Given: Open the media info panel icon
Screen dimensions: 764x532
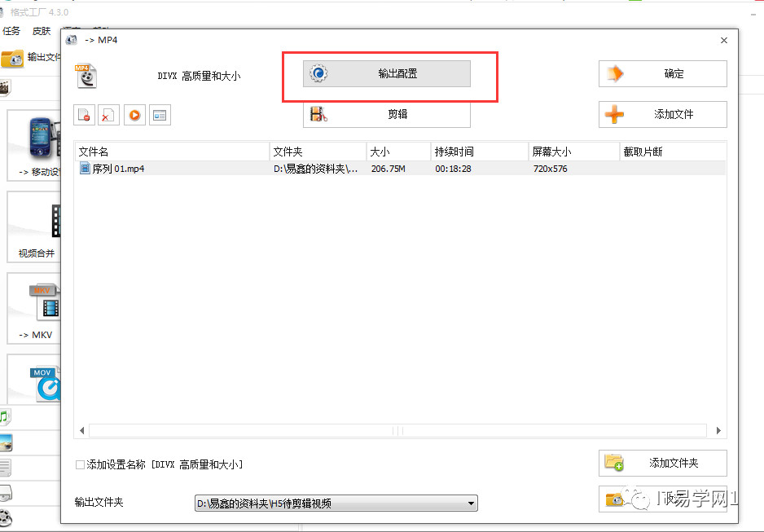Looking at the screenshot, I should [159, 115].
